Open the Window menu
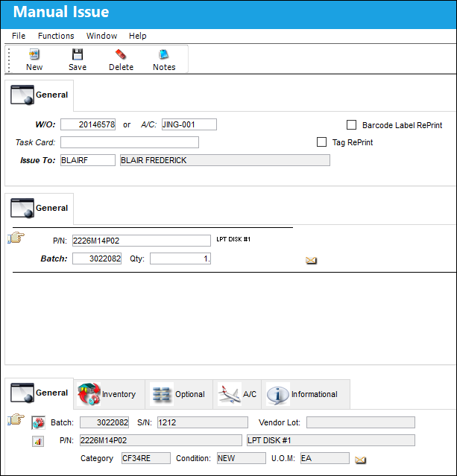 pos(101,36)
